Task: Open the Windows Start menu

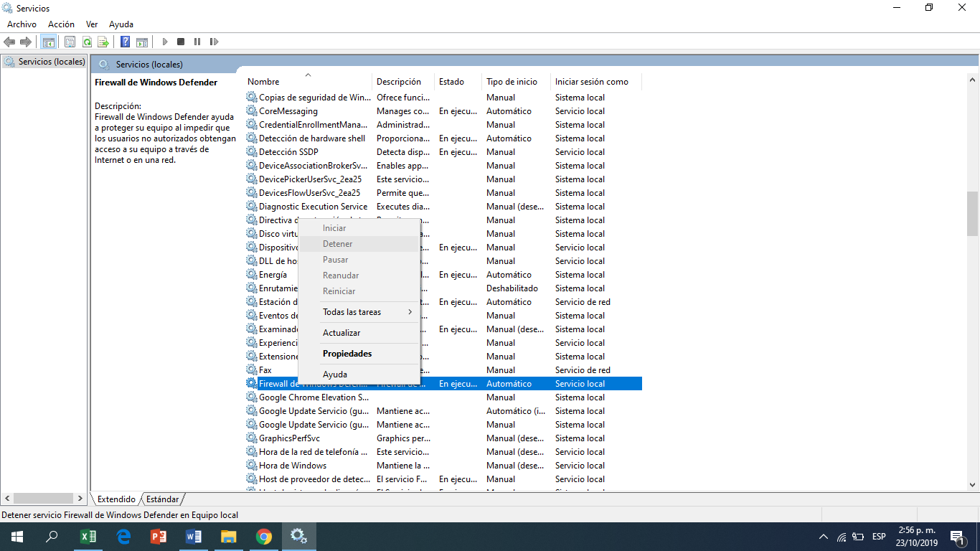Action: [x=17, y=537]
